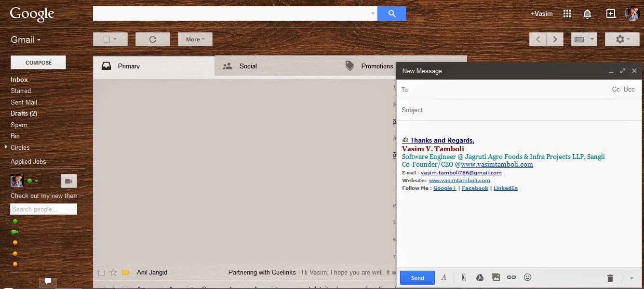Open the More actions dropdown
Screen dimensions: 644x289
click(195, 39)
